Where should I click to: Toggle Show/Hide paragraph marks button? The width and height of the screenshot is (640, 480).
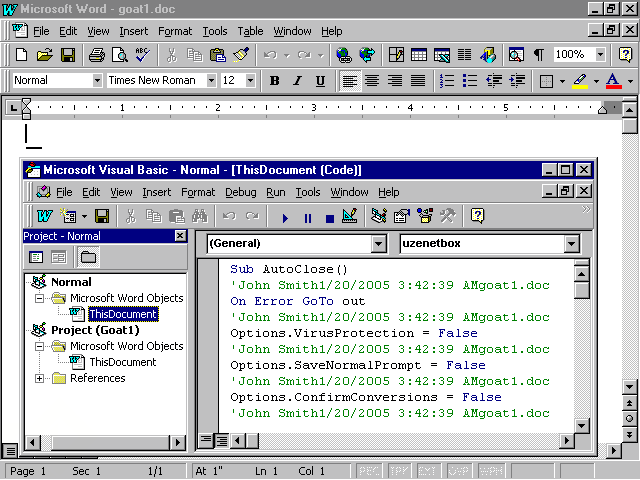click(x=539, y=55)
